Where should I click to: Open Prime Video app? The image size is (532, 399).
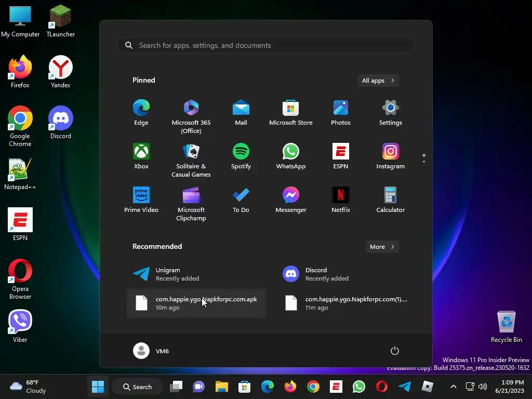coord(141,200)
